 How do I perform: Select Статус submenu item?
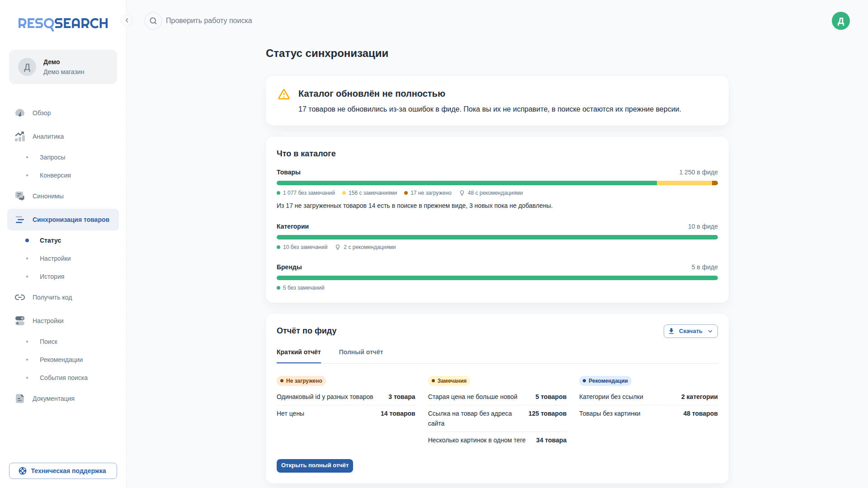pyautogui.click(x=50, y=240)
